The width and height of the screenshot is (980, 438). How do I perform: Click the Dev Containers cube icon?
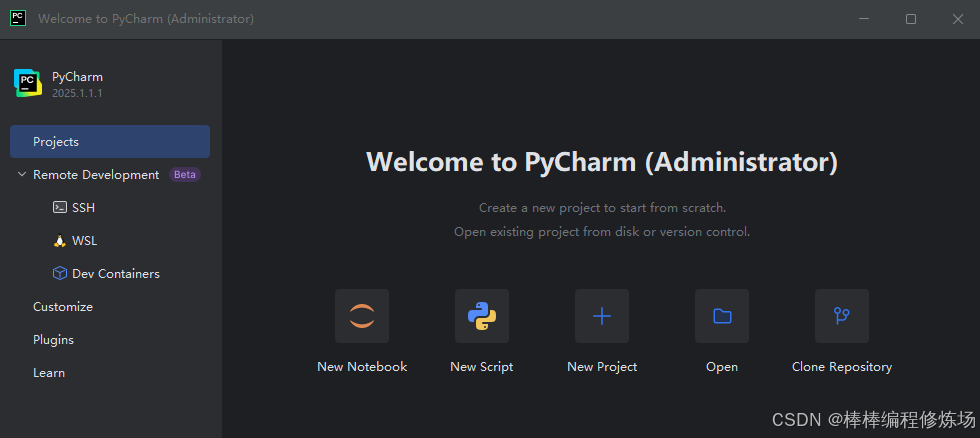(60, 274)
